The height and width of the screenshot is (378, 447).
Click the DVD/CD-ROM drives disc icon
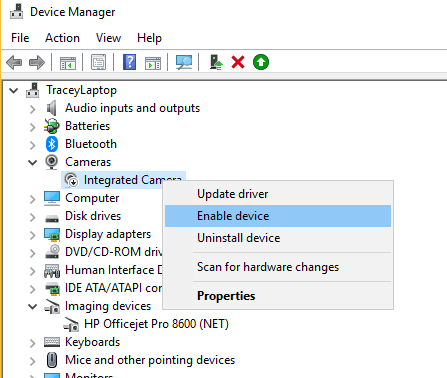coord(52,252)
